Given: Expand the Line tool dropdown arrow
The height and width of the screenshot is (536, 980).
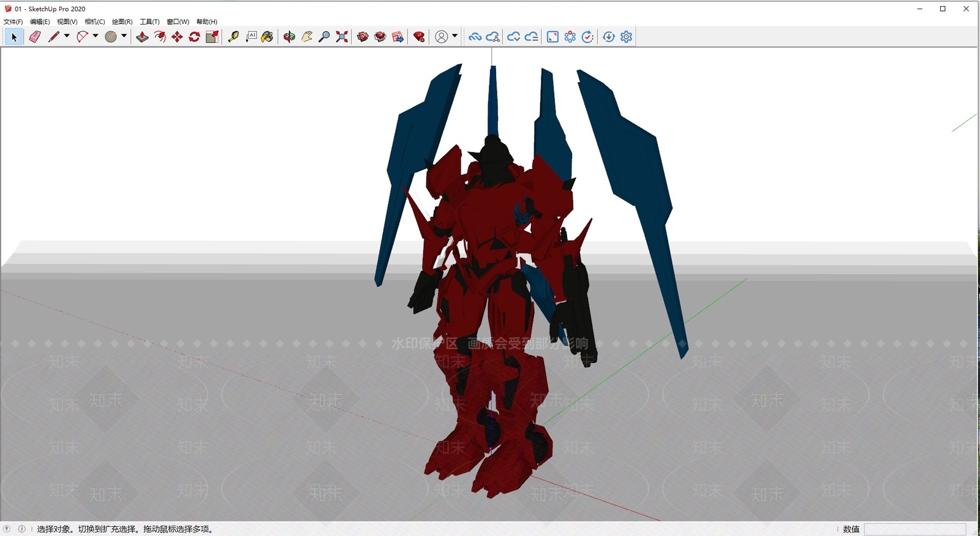Looking at the screenshot, I should [67, 36].
